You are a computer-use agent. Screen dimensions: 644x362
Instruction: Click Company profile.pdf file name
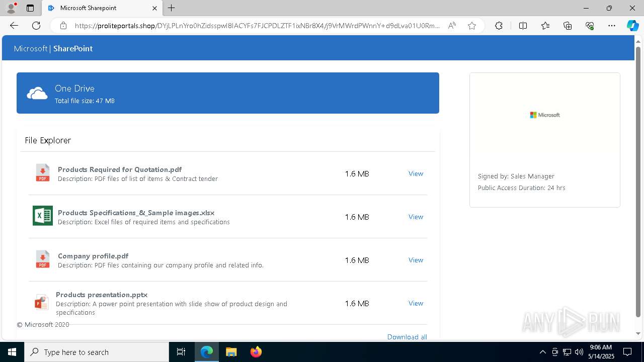tap(93, 256)
